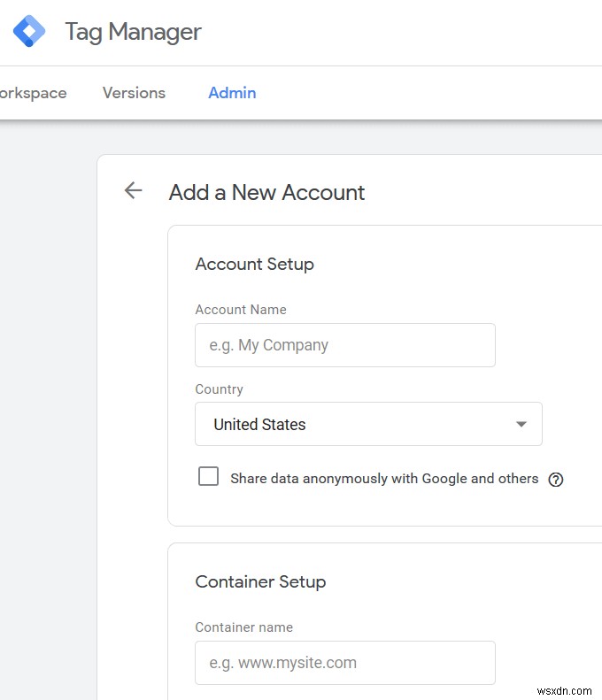The height and width of the screenshot is (700, 602).
Task: Click the Country field label
Action: (219, 389)
